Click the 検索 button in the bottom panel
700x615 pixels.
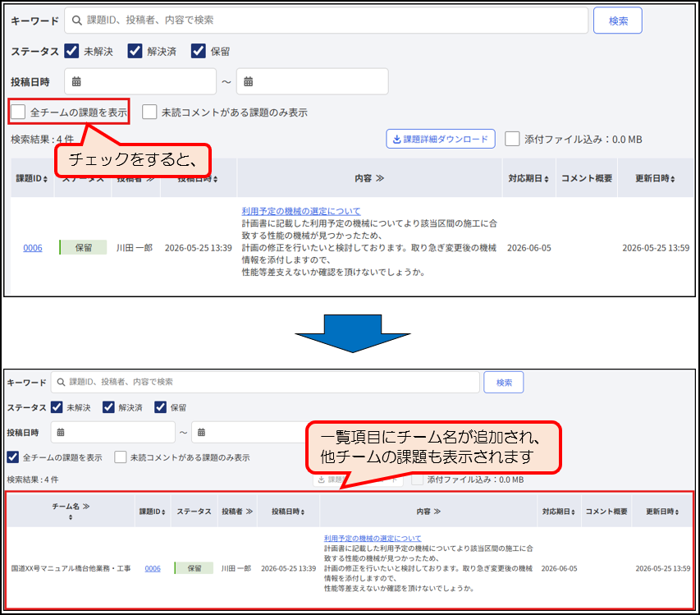(x=504, y=383)
